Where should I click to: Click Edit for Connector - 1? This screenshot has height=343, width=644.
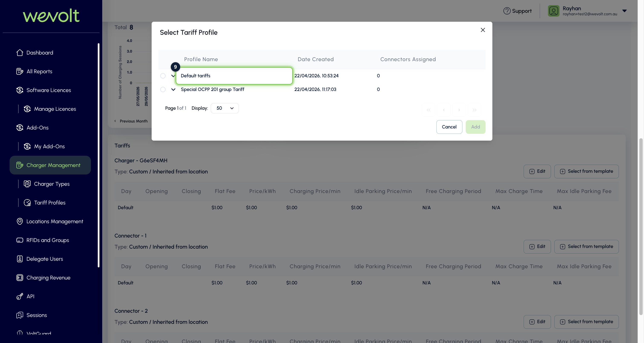coord(537,247)
